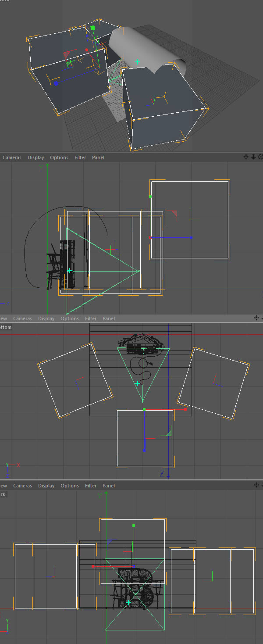Open the Cameras menu of the side viewport
Viewport: 263px width, 644px height.
[12, 157]
